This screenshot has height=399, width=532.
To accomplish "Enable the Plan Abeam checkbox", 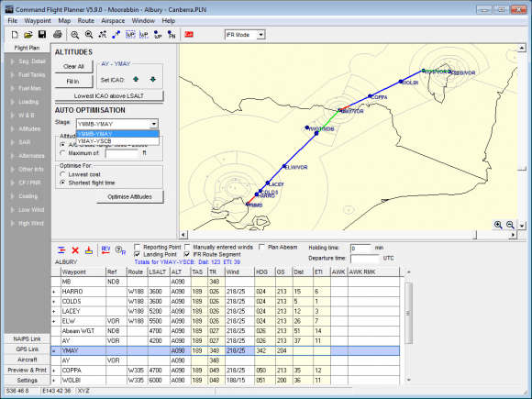I will 262,247.
